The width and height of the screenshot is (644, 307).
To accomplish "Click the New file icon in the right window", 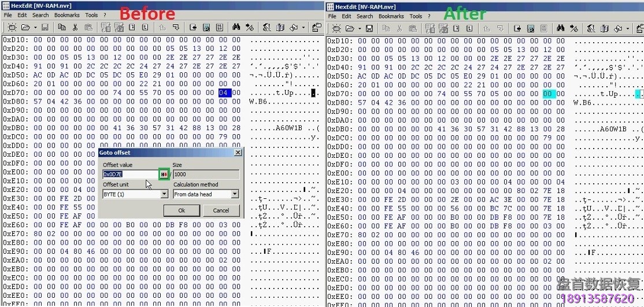I will [336, 28].
